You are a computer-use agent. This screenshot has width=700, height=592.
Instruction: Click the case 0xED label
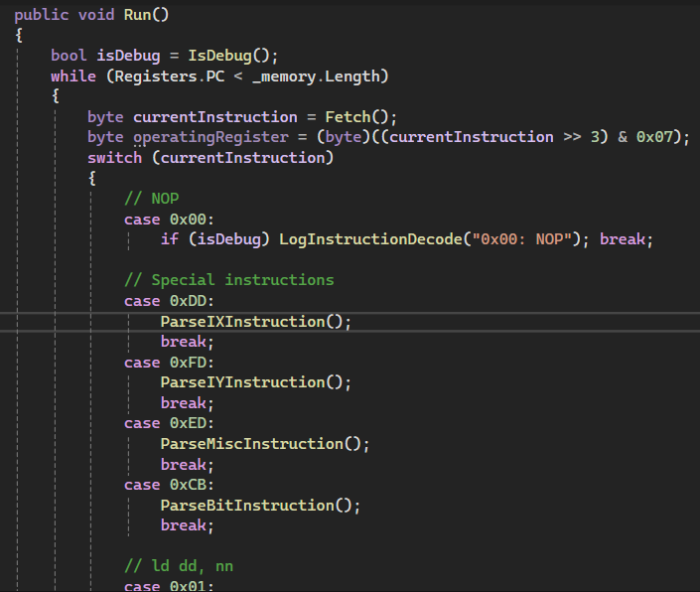tap(169, 423)
